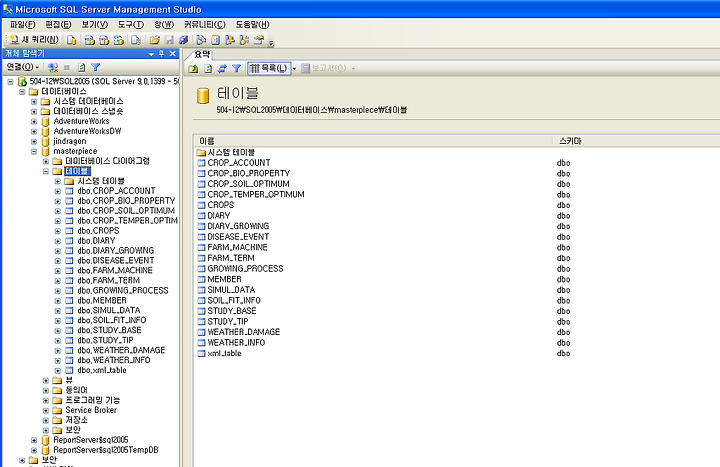Close the Object Explorer panel

(x=173, y=54)
